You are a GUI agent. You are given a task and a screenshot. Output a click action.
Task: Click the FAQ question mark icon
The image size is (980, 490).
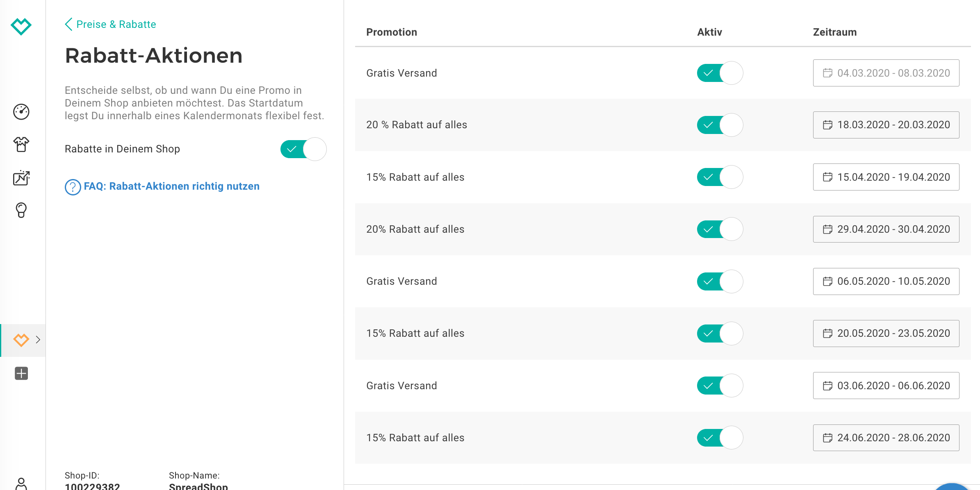coord(73,187)
